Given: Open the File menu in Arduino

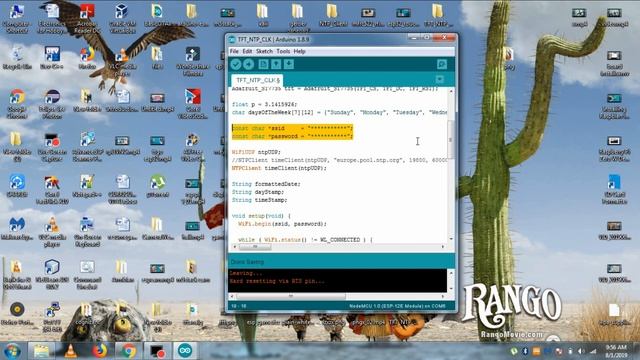Looking at the screenshot, I should coord(234,51).
